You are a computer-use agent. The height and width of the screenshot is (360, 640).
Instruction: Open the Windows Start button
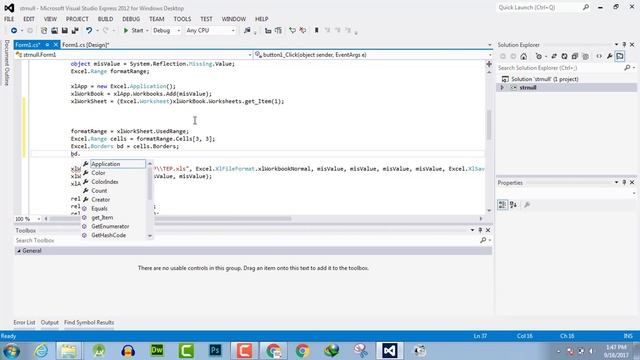click(11, 351)
